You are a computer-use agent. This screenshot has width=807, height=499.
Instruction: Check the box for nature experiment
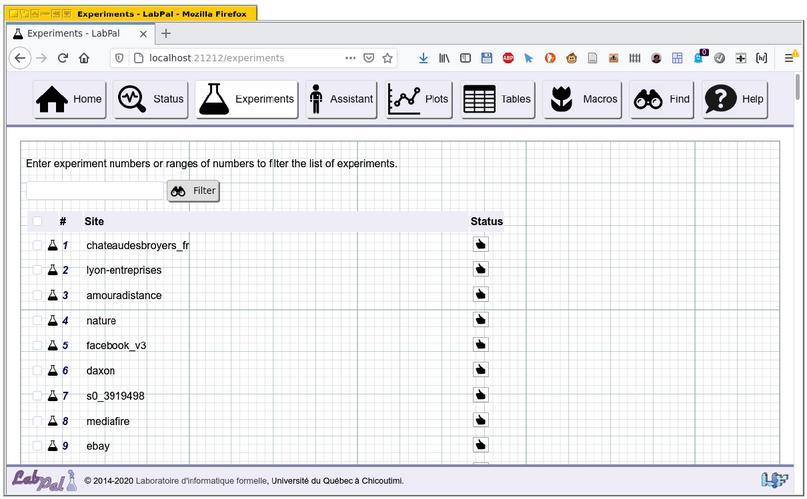point(37,320)
